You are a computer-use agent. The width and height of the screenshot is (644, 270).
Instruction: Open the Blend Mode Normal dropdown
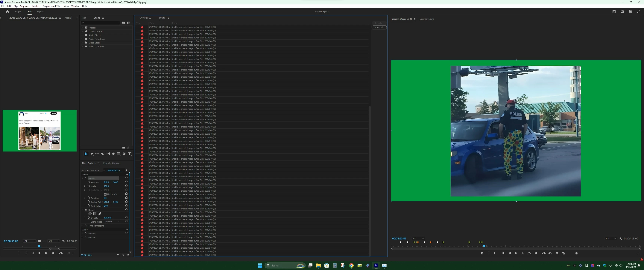pos(112,222)
